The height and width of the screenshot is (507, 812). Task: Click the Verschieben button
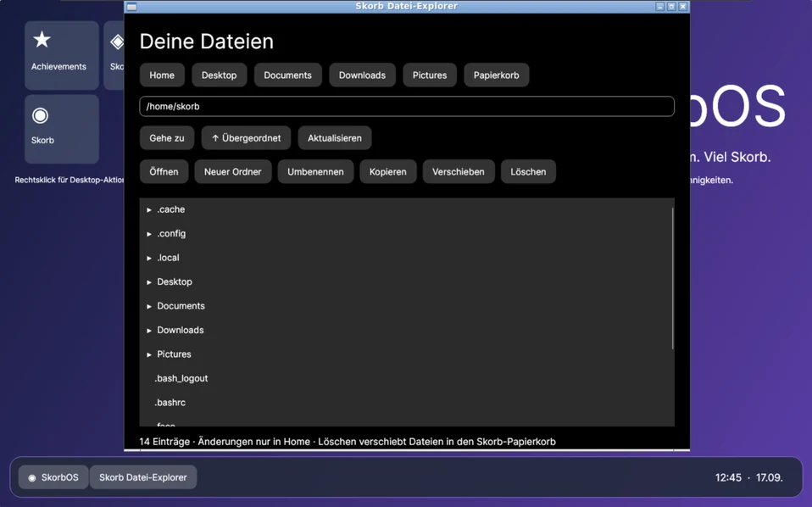pos(459,172)
